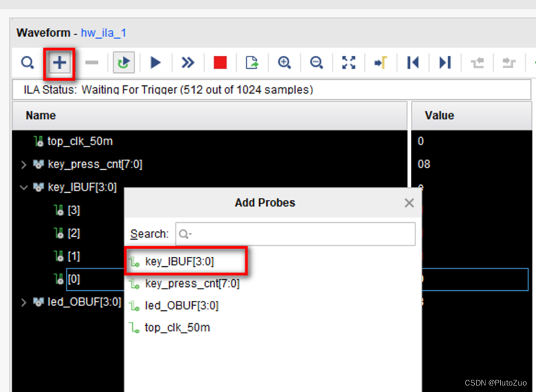Screen dimensions: 536x392
Task: Click the Run trigger immediate play icon
Action: [x=155, y=62]
